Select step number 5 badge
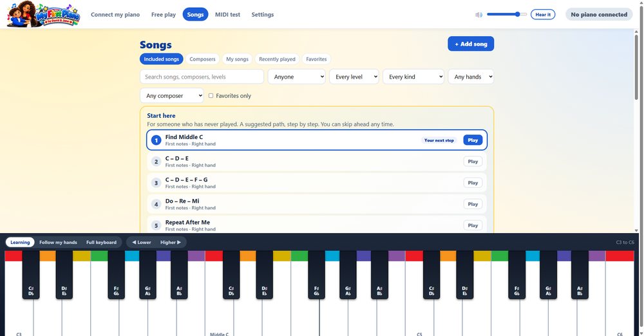 tap(156, 225)
